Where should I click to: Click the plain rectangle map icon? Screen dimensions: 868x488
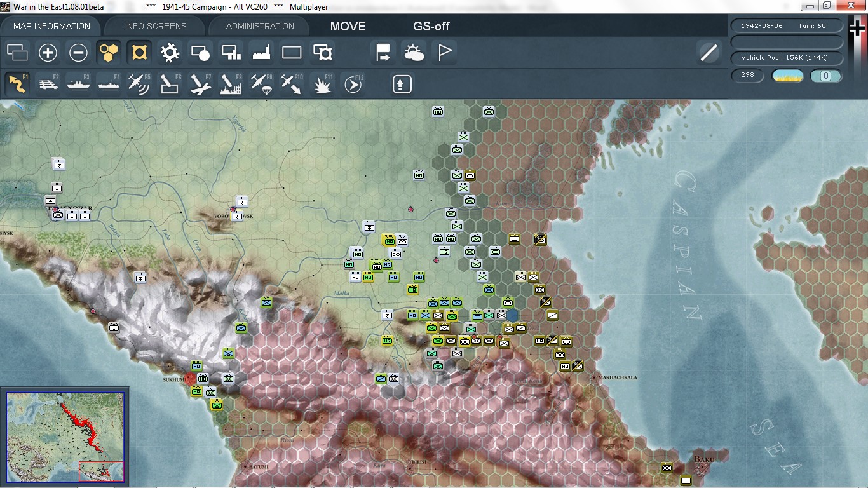[292, 52]
